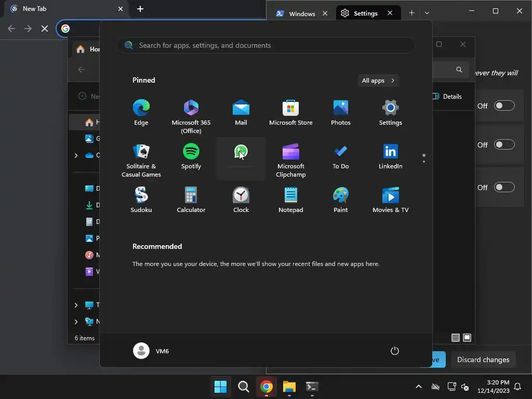
Task: Switch File Explorer to large thumbnails view
Action: click(x=467, y=338)
